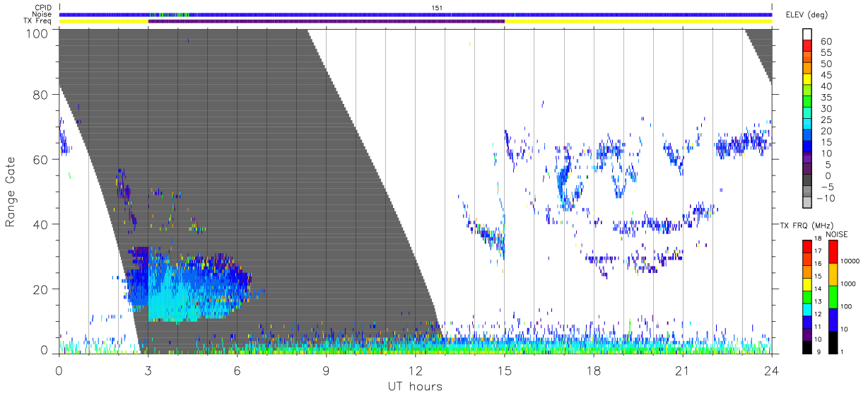Click the red top segment of NOISE colorbar
868x401 pixels.
pyautogui.click(x=833, y=251)
